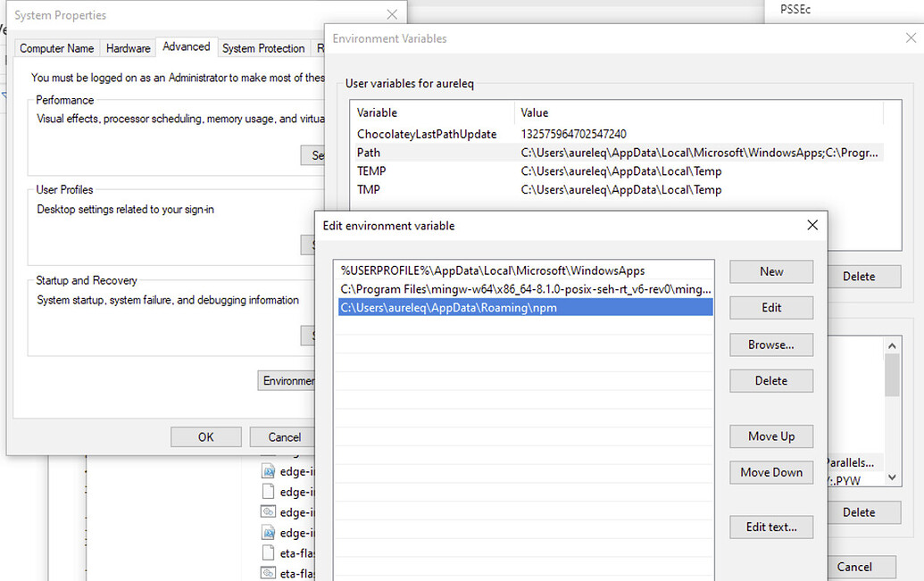
Task: Select the blank document icon beside the second edge-i file
Action: [x=270, y=491]
